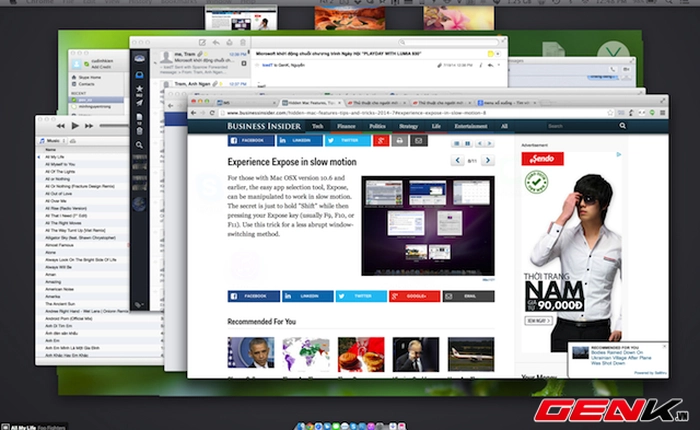Click the Twitter share button below the article

[x=360, y=297]
